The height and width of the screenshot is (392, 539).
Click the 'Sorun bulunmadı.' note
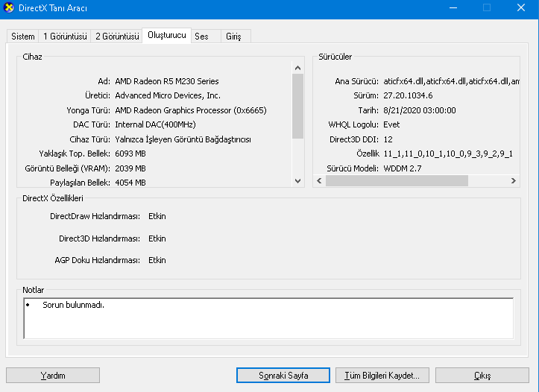coord(73,305)
